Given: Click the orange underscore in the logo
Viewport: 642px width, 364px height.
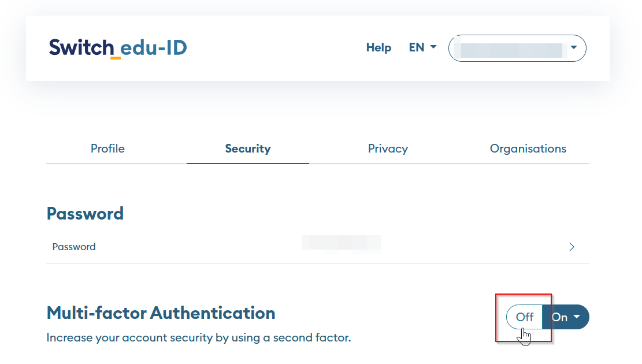Looking at the screenshot, I should (x=116, y=58).
